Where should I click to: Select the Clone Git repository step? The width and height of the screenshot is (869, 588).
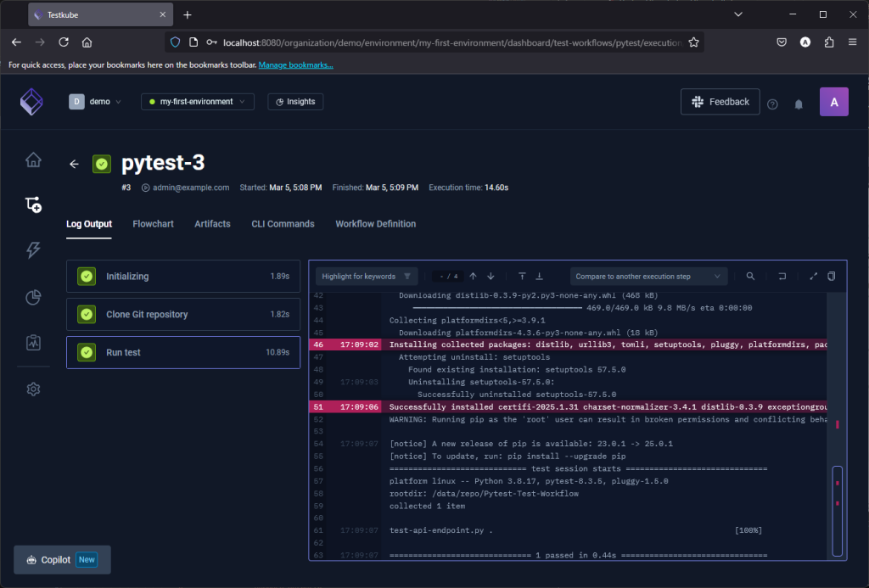coord(183,314)
